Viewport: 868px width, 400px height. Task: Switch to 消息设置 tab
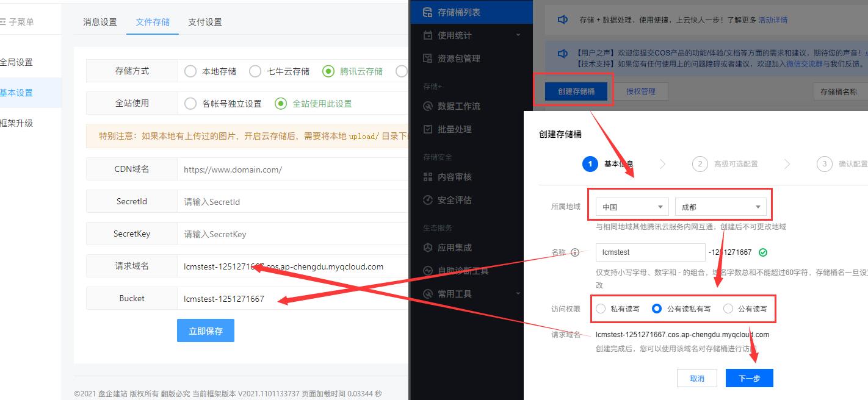(x=100, y=22)
